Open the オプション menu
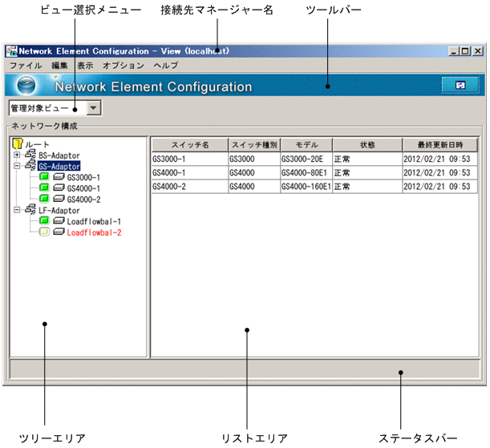This screenshot has width=490, height=448. [x=124, y=65]
